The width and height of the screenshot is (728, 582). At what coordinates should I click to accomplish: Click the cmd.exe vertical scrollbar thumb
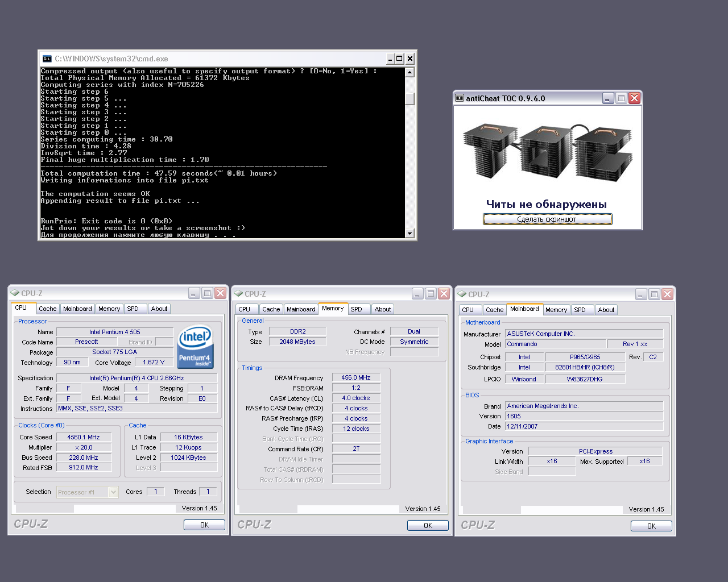(409, 99)
